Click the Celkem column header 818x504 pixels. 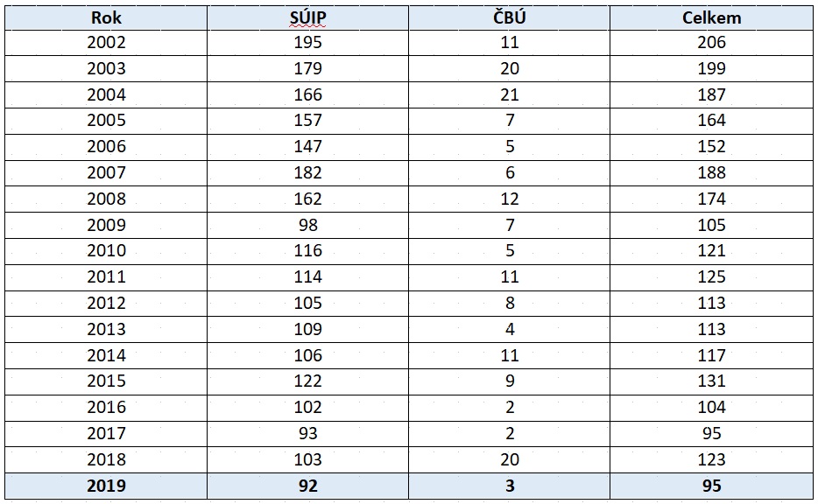[711, 17]
